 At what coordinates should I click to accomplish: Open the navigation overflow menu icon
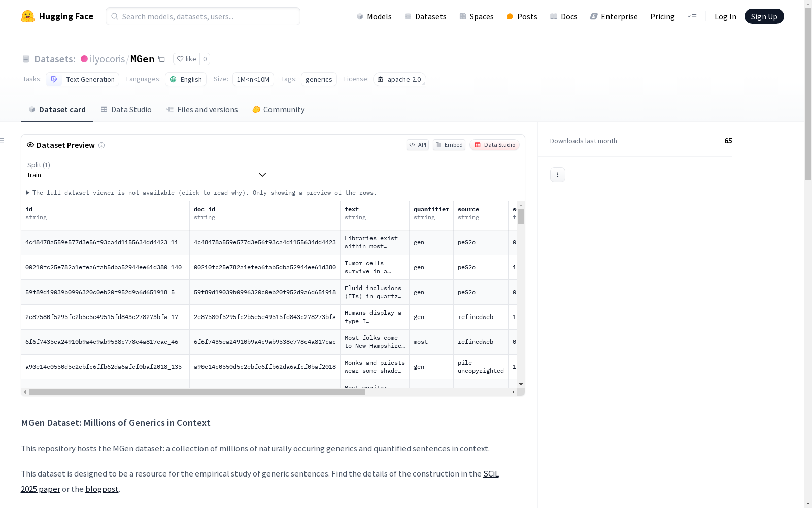(x=692, y=16)
